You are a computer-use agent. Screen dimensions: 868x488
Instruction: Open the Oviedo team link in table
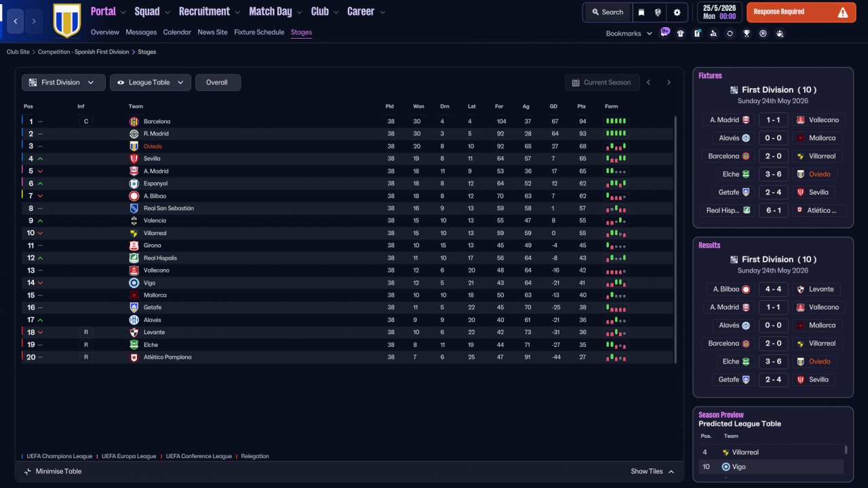click(x=153, y=146)
